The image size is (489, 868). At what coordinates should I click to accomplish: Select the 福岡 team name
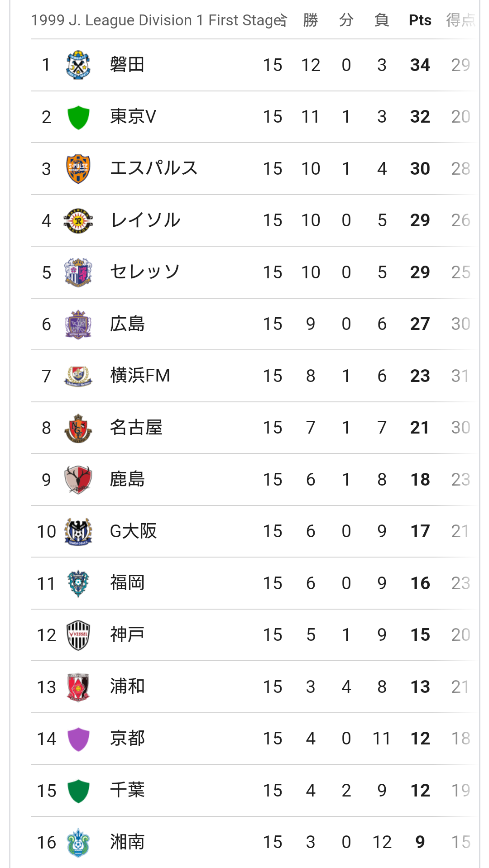pyautogui.click(x=127, y=583)
